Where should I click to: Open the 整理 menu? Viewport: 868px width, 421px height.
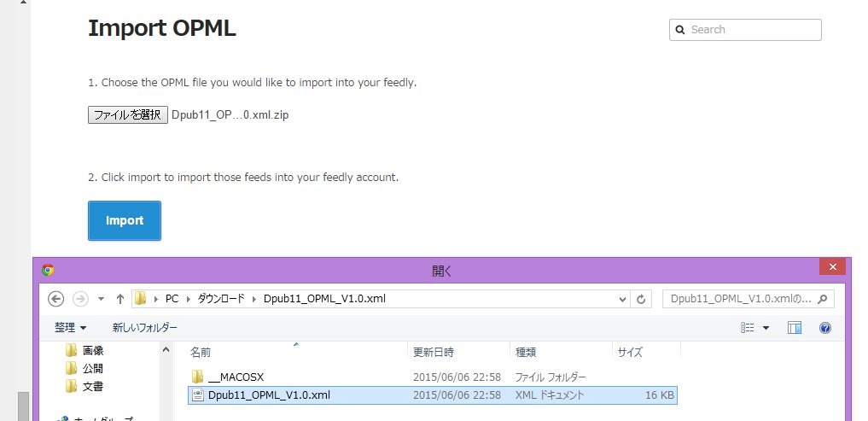point(70,328)
